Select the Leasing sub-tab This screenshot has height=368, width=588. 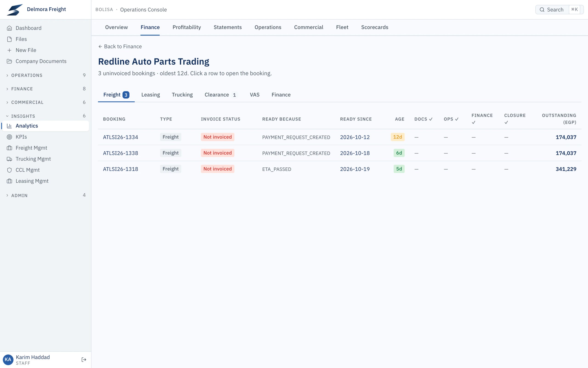pyautogui.click(x=151, y=95)
